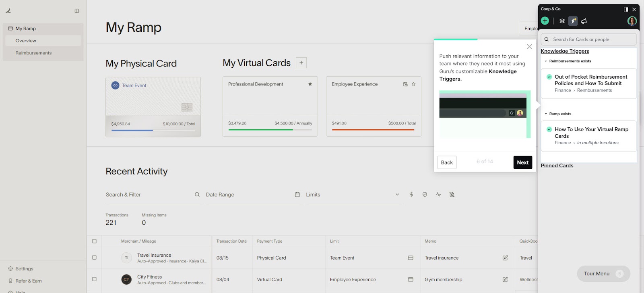This screenshot has width=644, height=293.
Task: Click the dollar sign filter icon
Action: click(x=411, y=195)
